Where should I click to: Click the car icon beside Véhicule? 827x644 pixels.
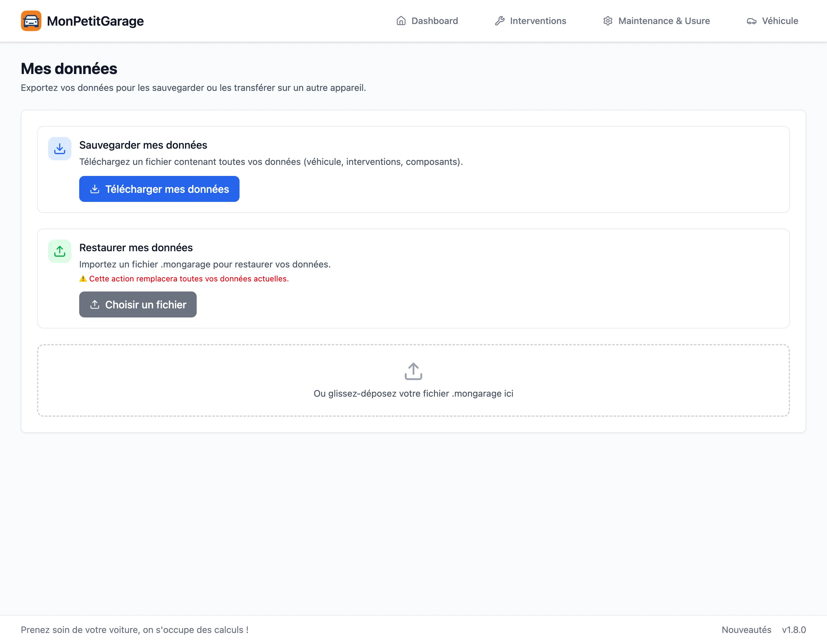pyautogui.click(x=751, y=21)
